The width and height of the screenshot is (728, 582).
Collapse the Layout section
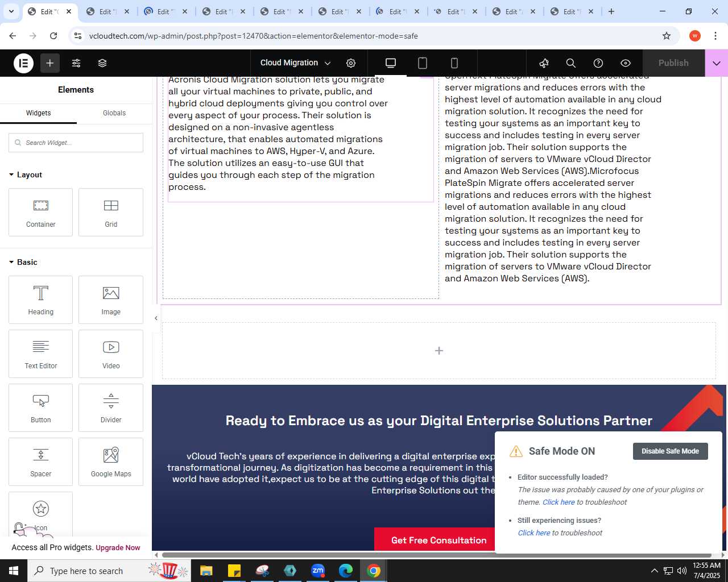click(x=26, y=174)
